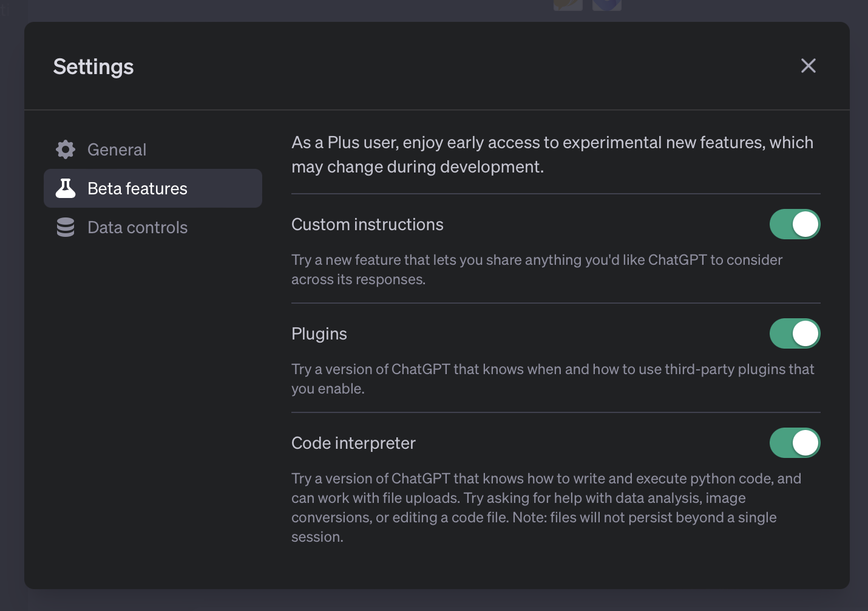Viewport: 868px width, 611px height.
Task: Open the General settings tab
Action: (x=117, y=149)
